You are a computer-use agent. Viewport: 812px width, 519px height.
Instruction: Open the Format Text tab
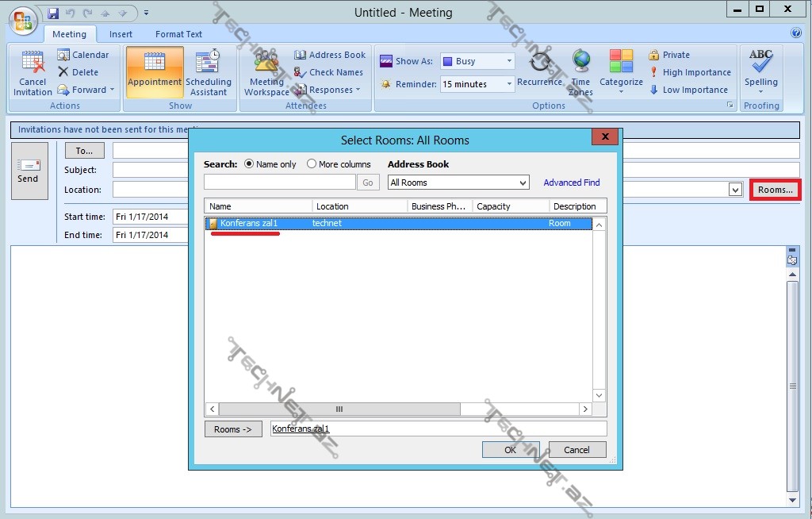(178, 34)
